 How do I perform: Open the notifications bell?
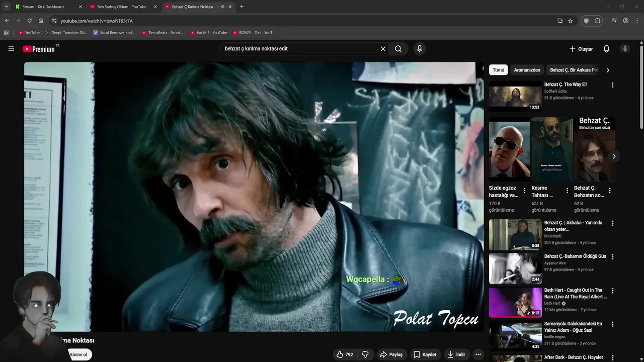tap(606, 49)
